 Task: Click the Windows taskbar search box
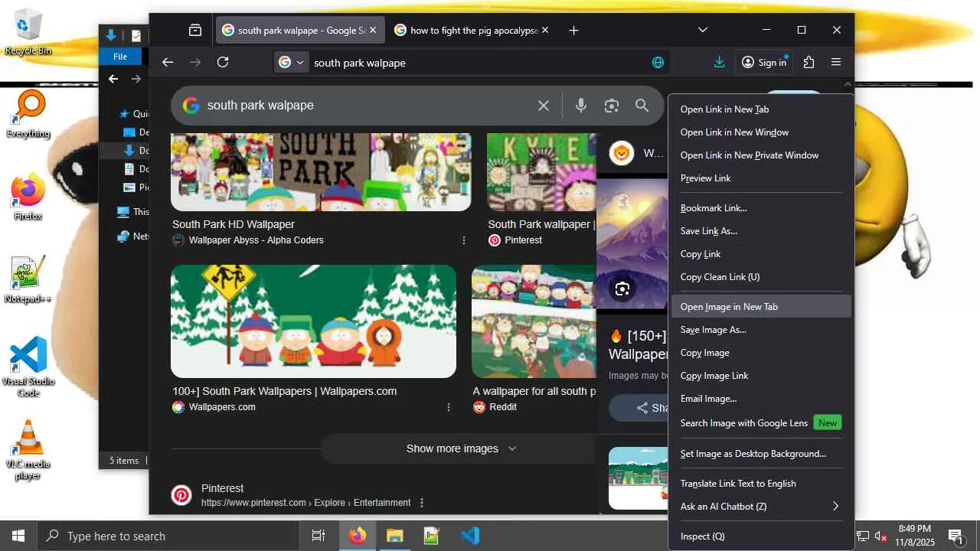pos(168,536)
